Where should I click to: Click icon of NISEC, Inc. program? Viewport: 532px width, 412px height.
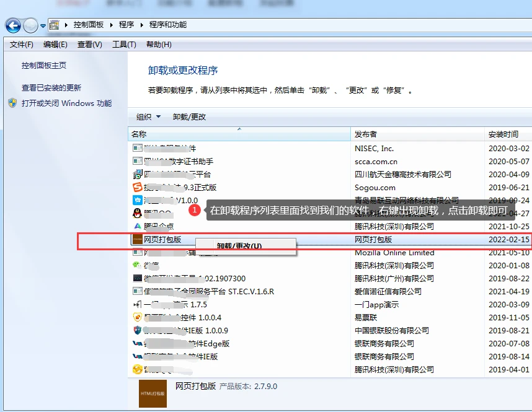click(138, 148)
